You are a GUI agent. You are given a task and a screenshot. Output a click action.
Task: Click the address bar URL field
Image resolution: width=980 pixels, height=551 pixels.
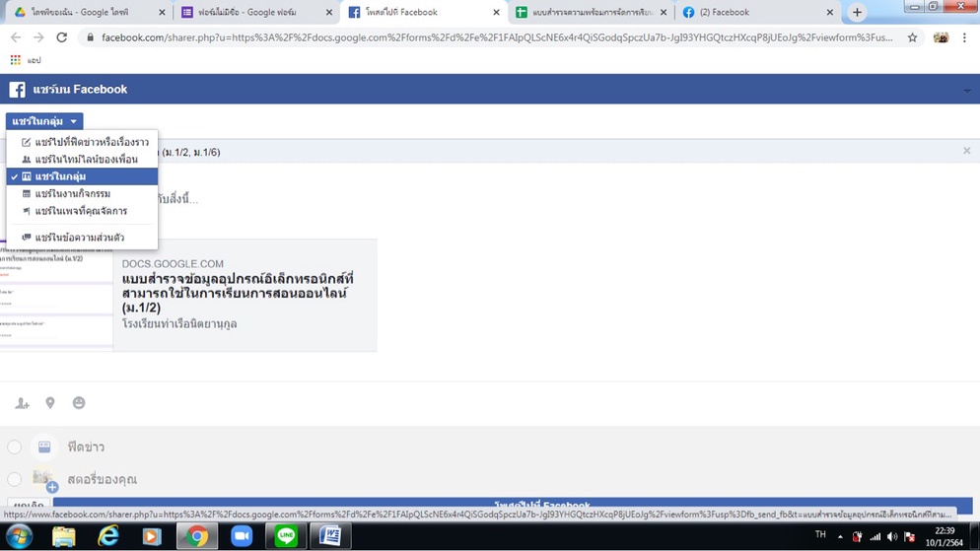pyautogui.click(x=497, y=37)
